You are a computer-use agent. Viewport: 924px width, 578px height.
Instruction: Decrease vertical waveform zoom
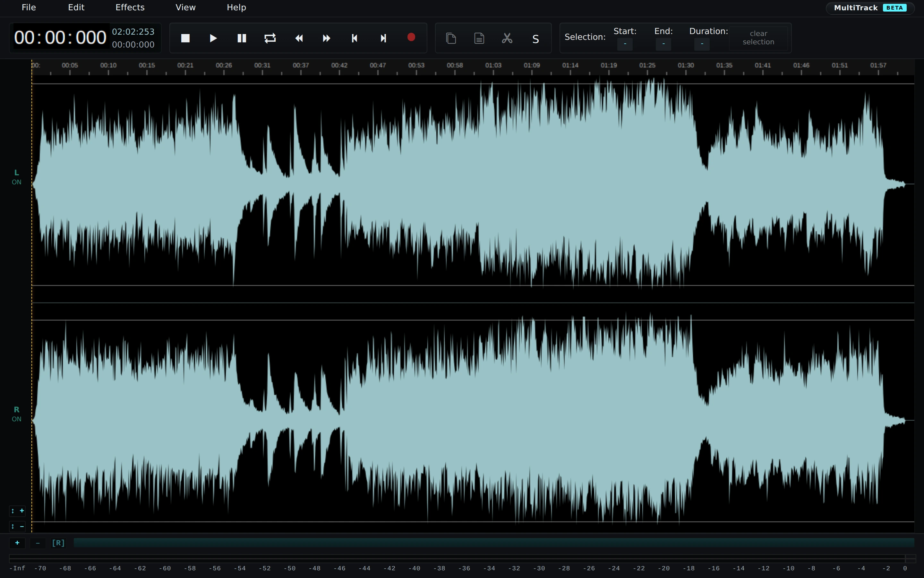tap(17, 526)
